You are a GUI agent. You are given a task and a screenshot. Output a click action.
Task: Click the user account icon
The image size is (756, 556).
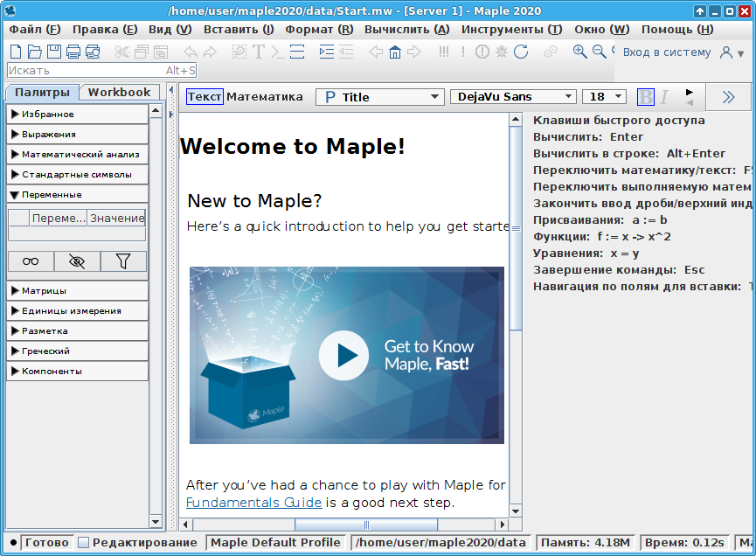click(726, 52)
